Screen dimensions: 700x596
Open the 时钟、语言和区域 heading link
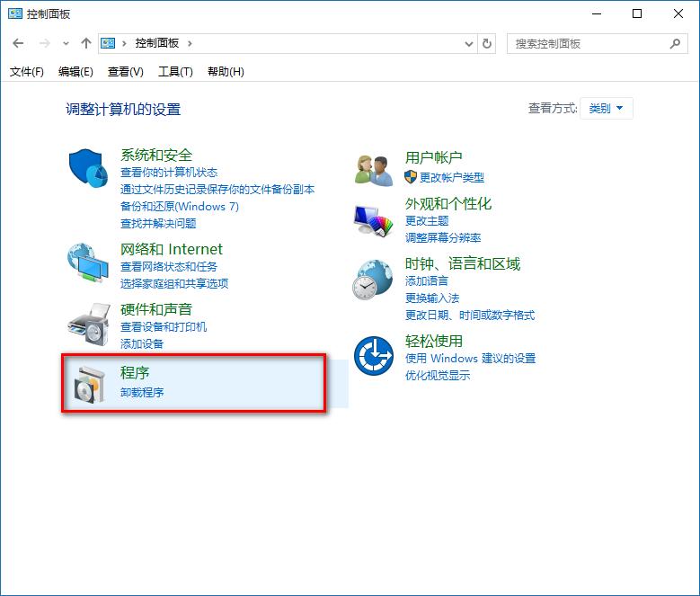coord(463,264)
